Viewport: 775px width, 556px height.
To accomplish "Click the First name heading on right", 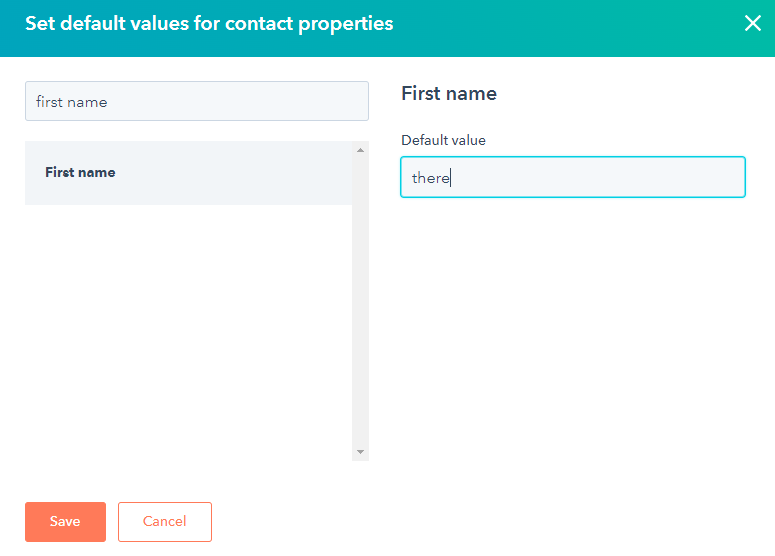I will 449,94.
